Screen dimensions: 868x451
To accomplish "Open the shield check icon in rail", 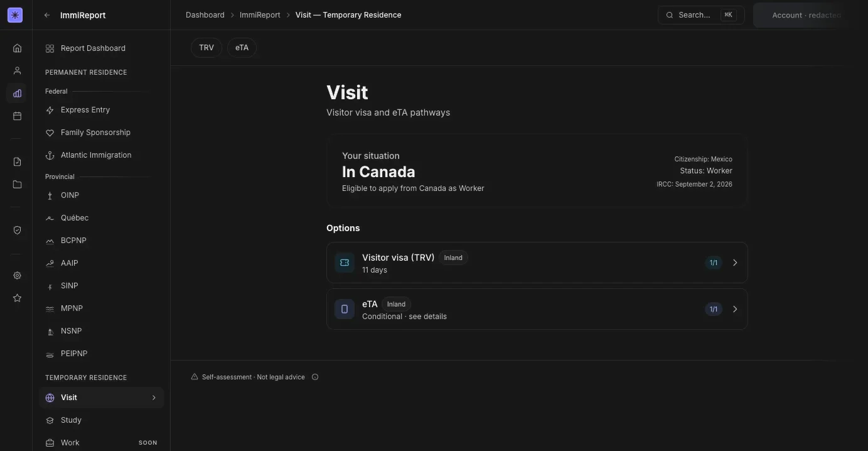I will pyautogui.click(x=17, y=230).
